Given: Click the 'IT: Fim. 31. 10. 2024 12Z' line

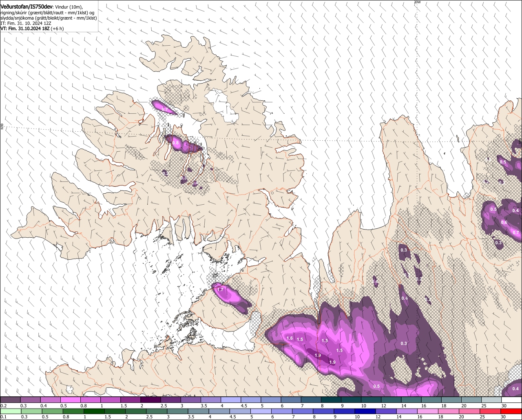Looking at the screenshot, I should (25, 23).
